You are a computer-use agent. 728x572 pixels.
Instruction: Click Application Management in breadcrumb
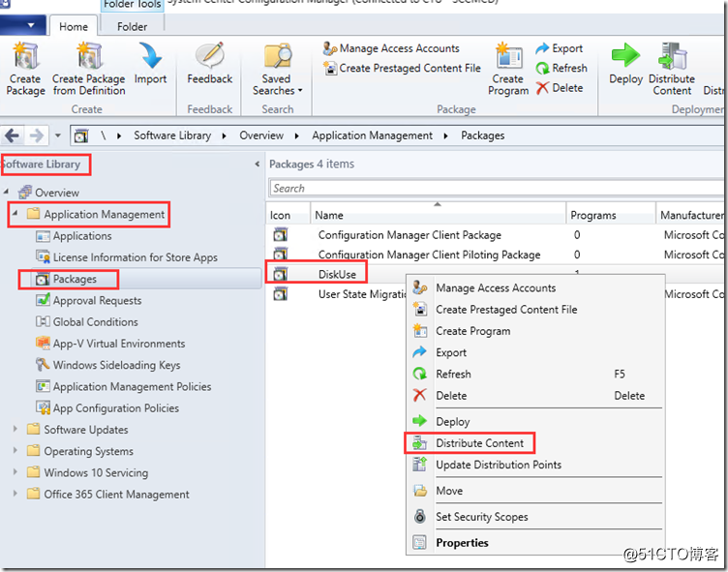tap(372, 135)
